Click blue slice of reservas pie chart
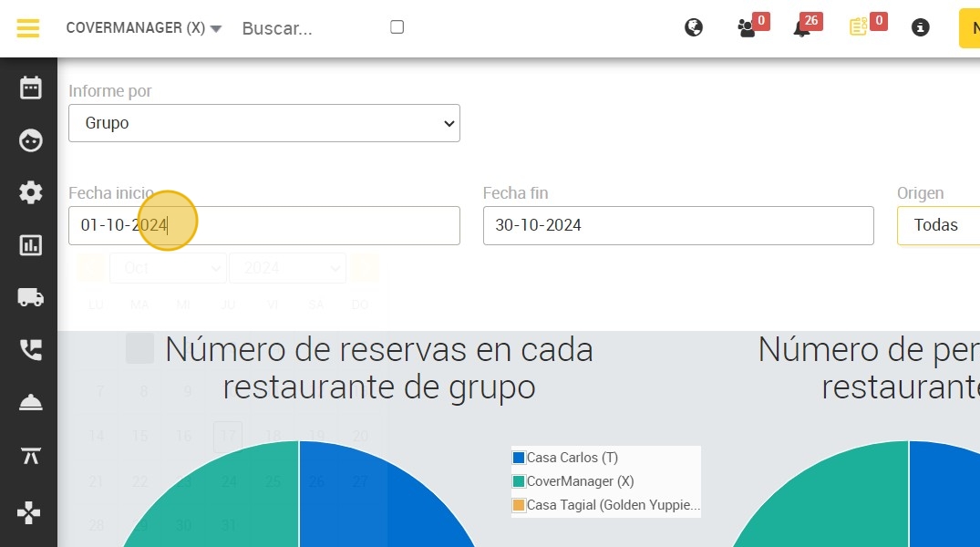980x547 pixels. (375, 501)
